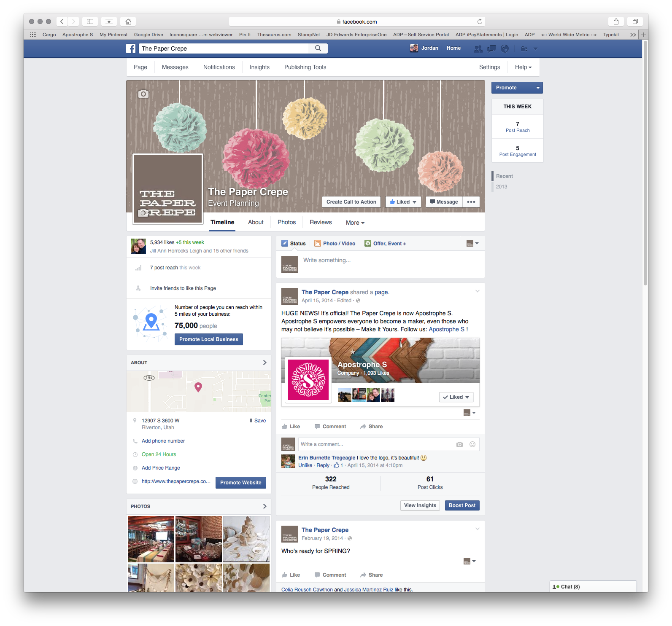The height and width of the screenshot is (626, 672).
Task: Open the Help dropdown
Action: tap(523, 67)
